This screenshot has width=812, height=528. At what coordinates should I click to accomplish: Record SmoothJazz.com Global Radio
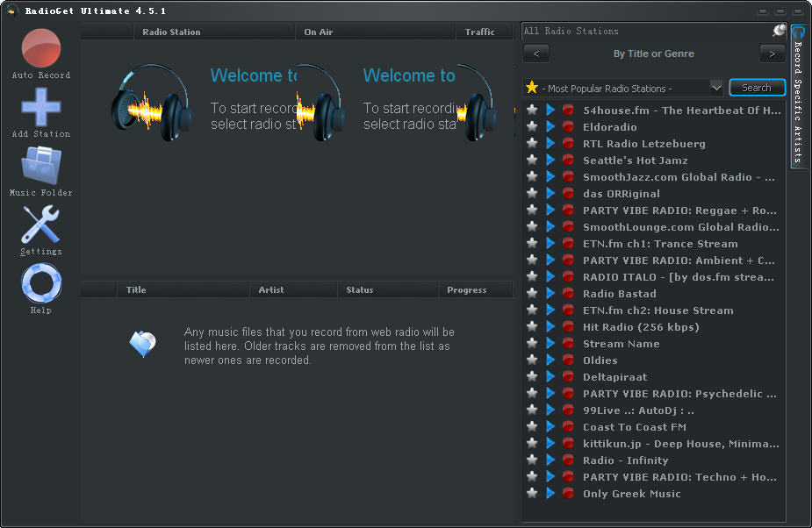pyautogui.click(x=568, y=176)
